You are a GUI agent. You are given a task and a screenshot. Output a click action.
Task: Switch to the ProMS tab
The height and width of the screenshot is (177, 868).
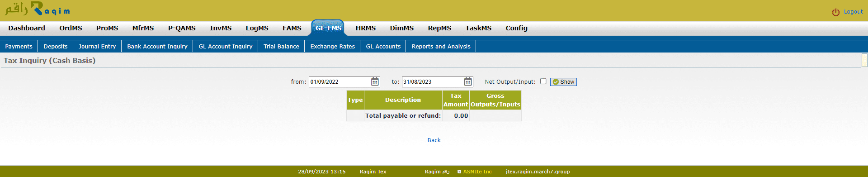coord(107,28)
